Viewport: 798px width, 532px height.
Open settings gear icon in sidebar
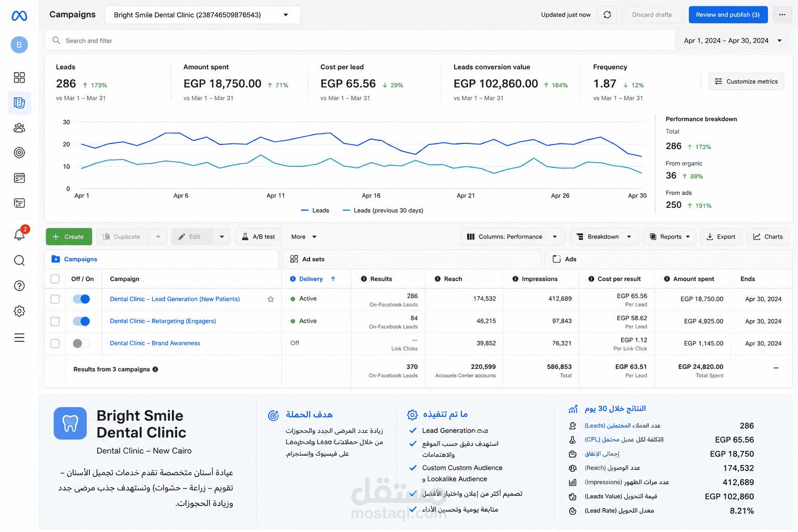coord(19,311)
